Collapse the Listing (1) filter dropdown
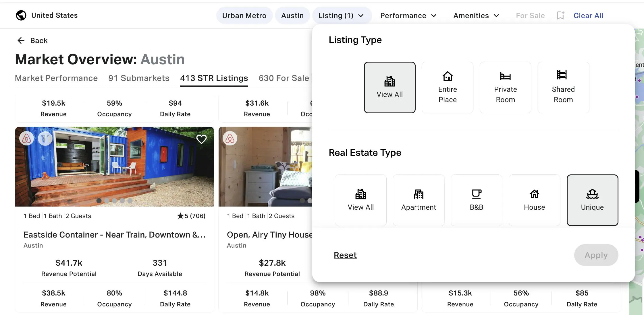The image size is (644, 315). 342,15
